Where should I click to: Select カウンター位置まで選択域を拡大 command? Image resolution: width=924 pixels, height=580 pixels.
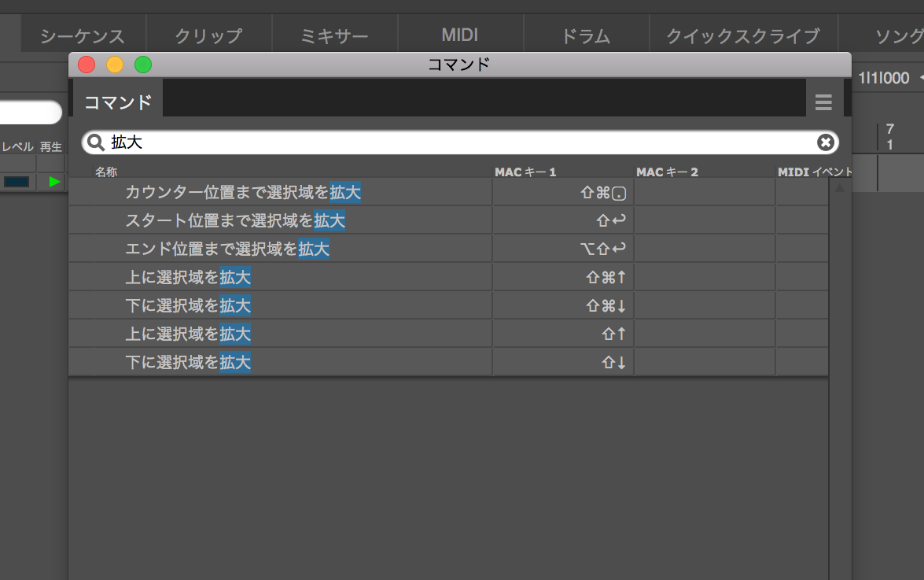pyautogui.click(x=243, y=192)
